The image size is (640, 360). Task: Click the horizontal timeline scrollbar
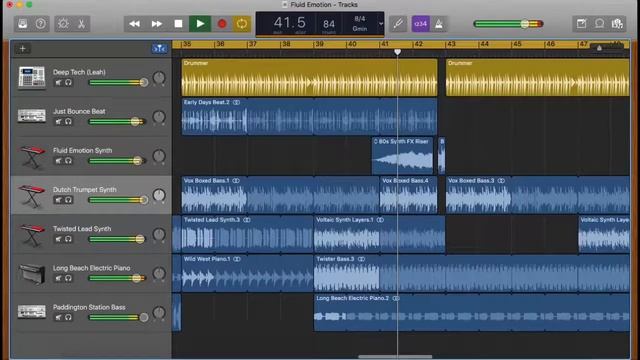point(395,357)
